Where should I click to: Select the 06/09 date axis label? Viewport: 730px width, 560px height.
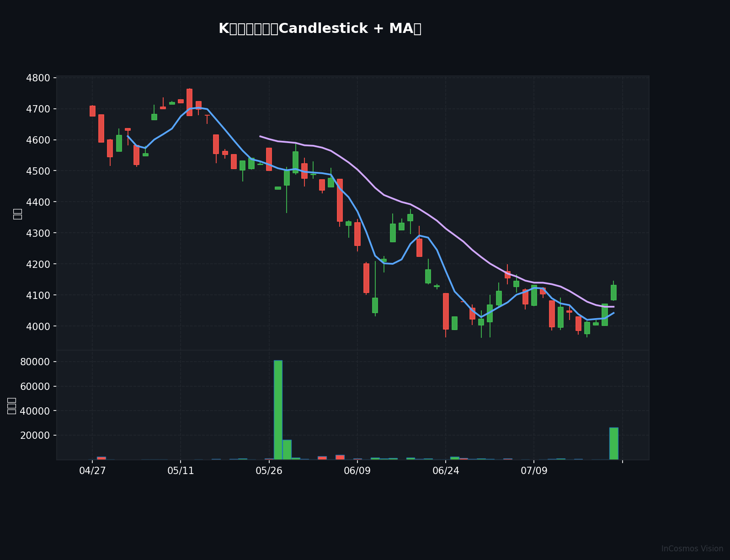357,471
